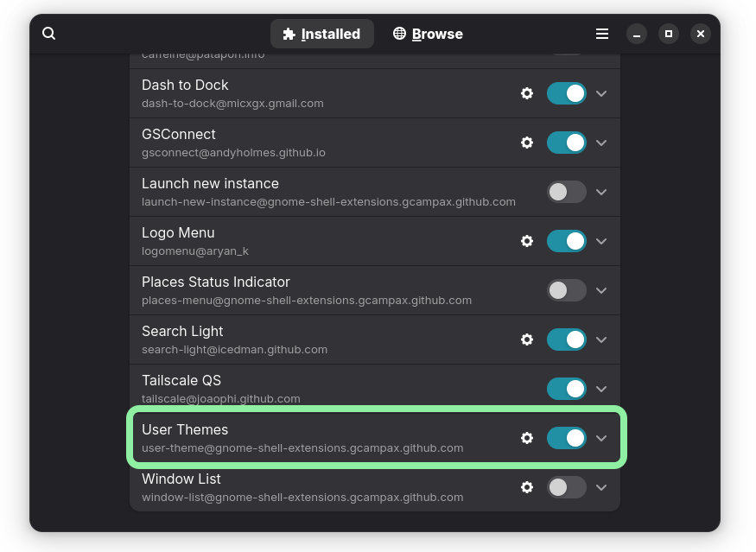The image size is (756, 552).
Task: Open Logo Menu settings gear
Action: [527, 241]
